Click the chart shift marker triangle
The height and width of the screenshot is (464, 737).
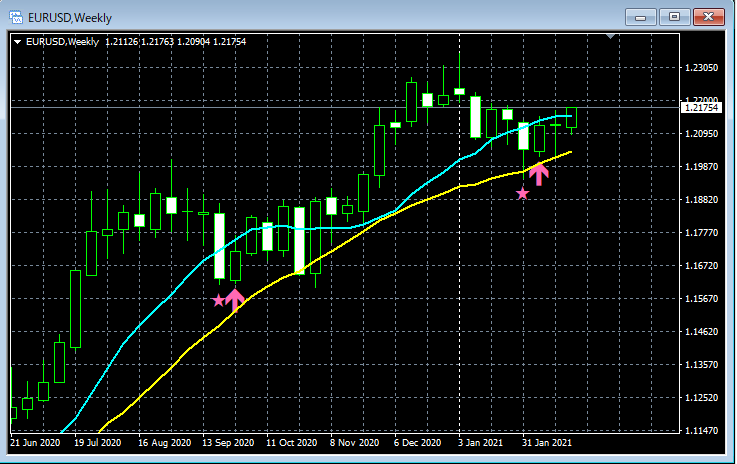click(611, 36)
